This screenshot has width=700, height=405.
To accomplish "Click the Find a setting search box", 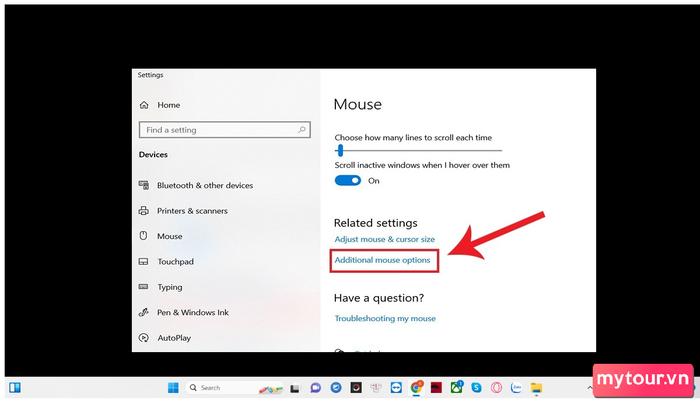I will click(x=225, y=130).
